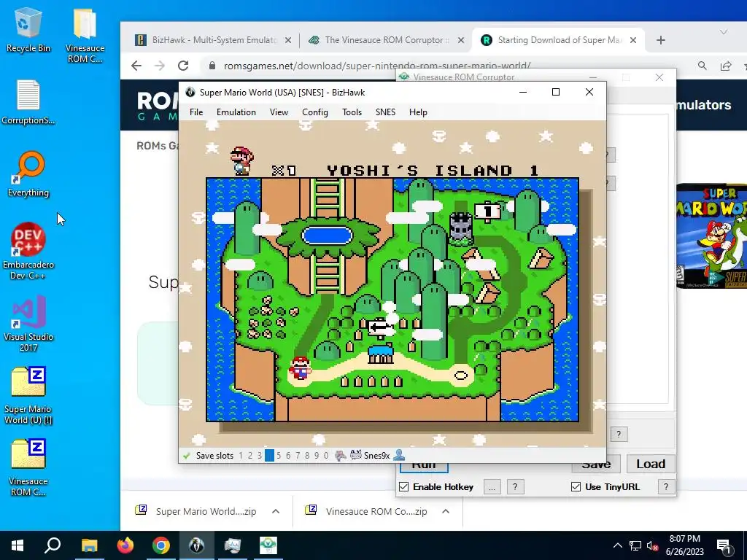
Task: Click the blue user profile icon in BizHawk status bar
Action: 399,455
